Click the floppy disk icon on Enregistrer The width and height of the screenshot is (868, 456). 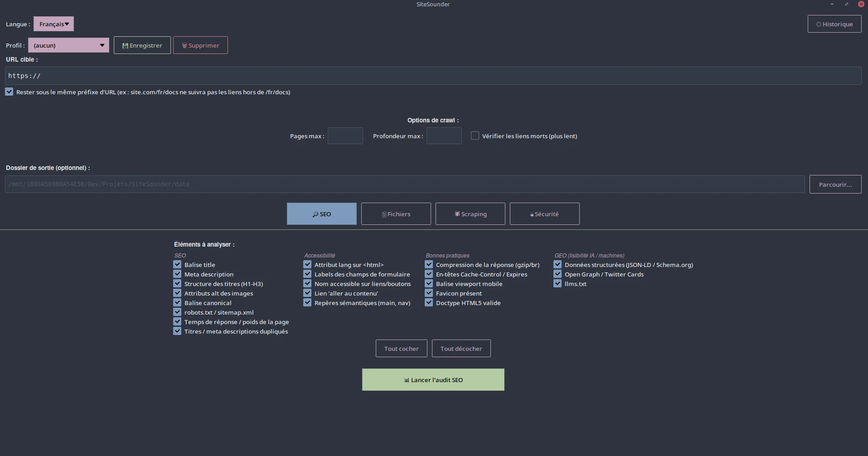[x=125, y=46]
